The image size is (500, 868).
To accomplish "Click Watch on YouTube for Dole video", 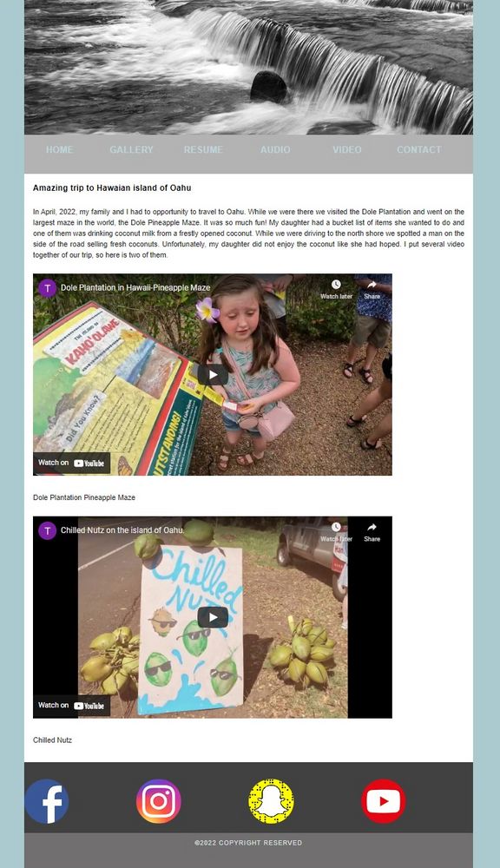I will click(71, 463).
